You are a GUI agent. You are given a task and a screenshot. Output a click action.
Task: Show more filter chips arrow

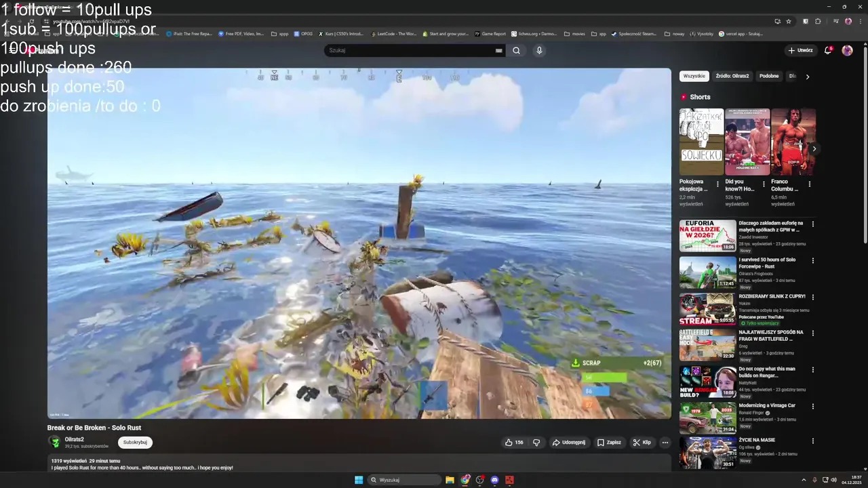click(807, 77)
